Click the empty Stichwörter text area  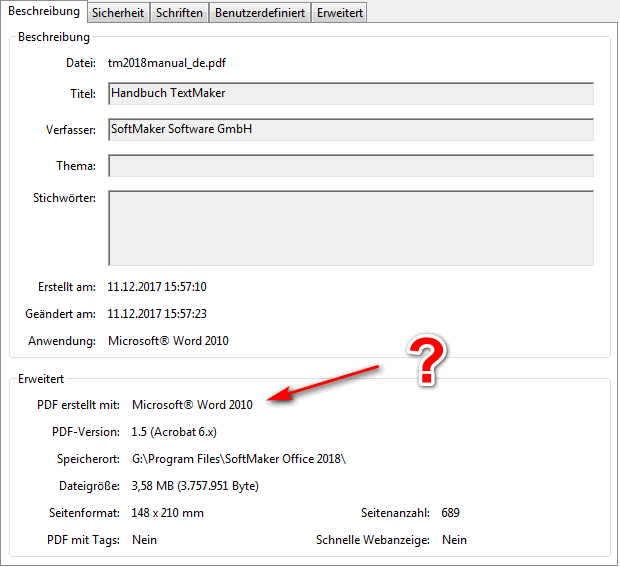[x=351, y=228]
